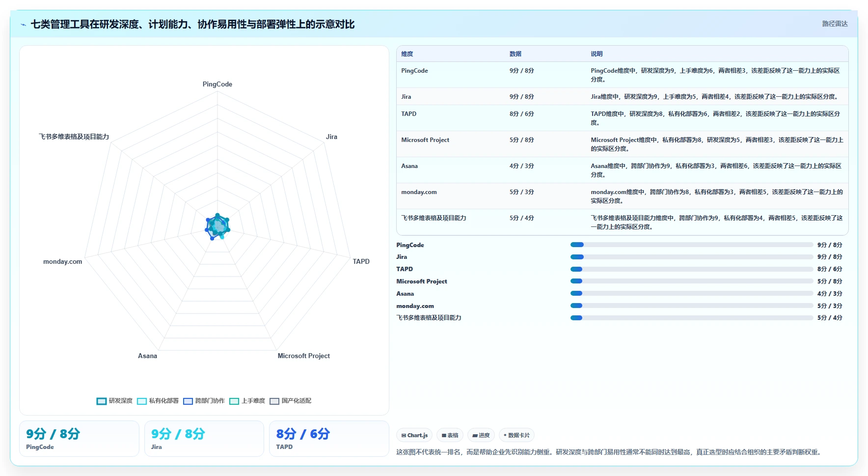The height and width of the screenshot is (476, 868).
Task: Click the 路径雷达 label
Action: point(835,24)
